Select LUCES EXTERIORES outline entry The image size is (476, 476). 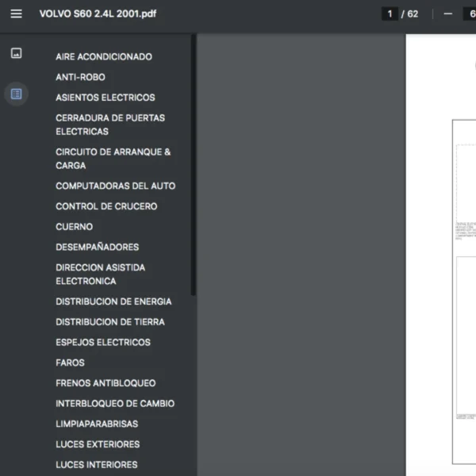(98, 444)
